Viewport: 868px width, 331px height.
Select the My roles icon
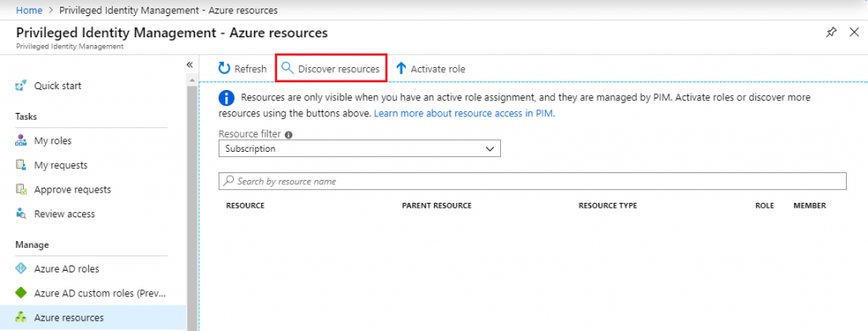coord(21,141)
